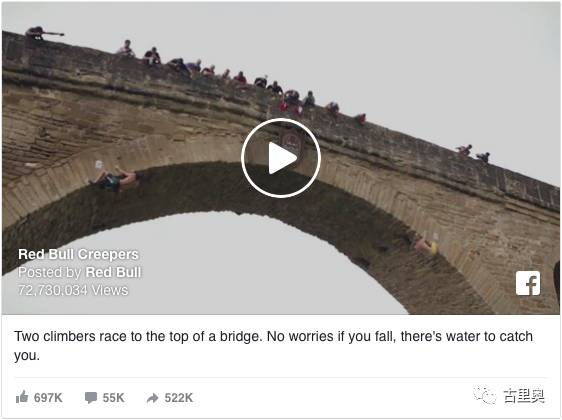The height and width of the screenshot is (420, 562).
Task: Select the 697K likes count
Action: [48, 398]
